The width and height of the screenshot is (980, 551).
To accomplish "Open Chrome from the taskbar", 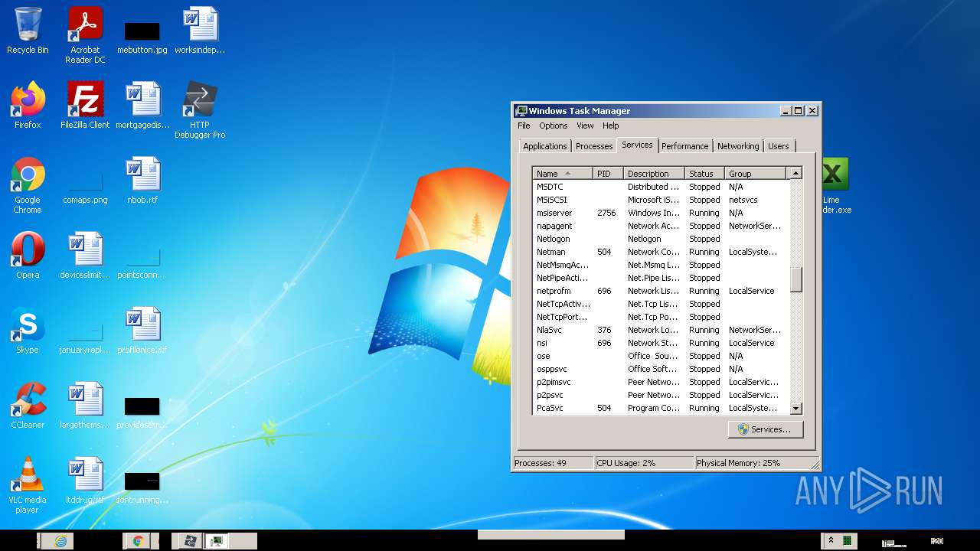I will (138, 541).
